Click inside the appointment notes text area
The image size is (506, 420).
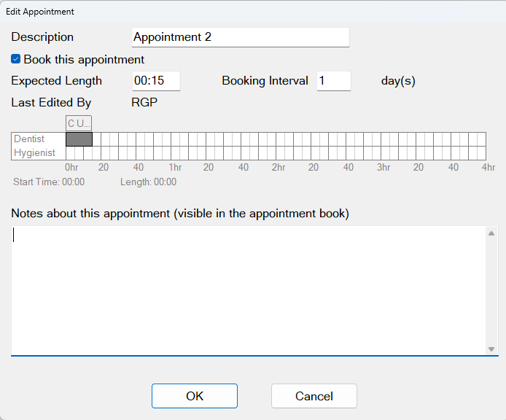tap(249, 290)
